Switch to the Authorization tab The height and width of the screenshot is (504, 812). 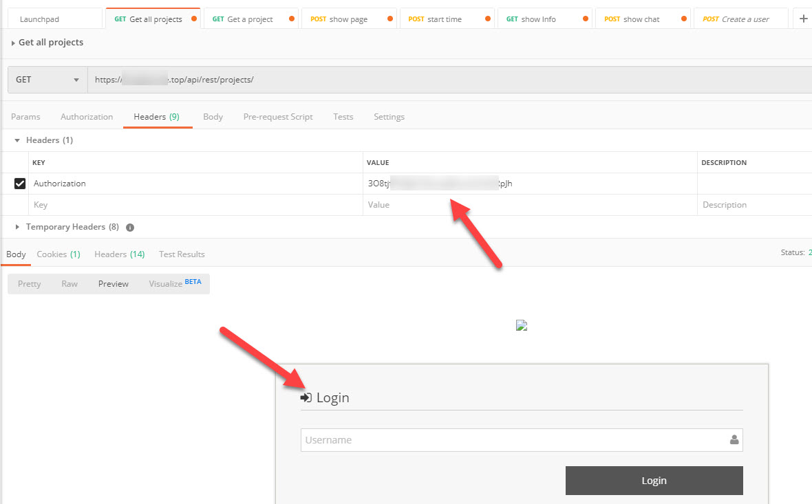(x=87, y=117)
